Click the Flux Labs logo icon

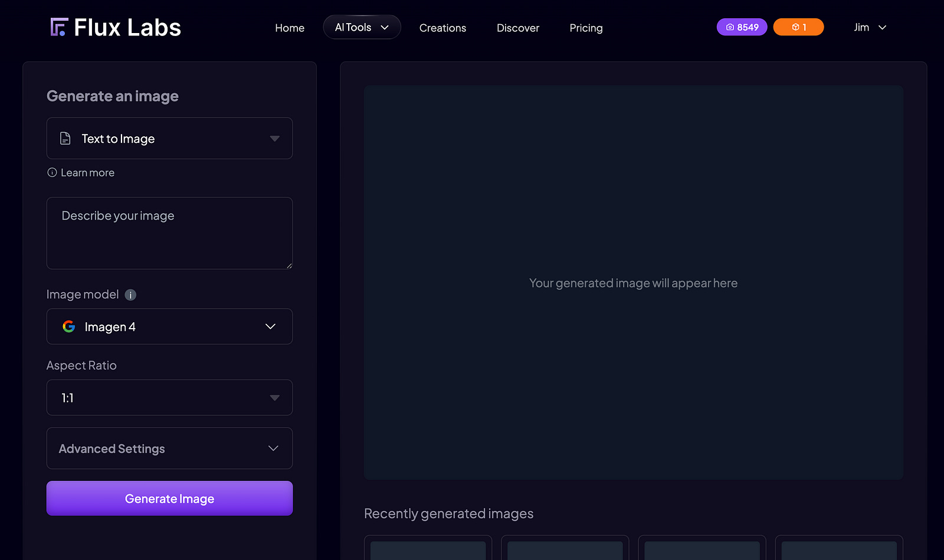click(59, 27)
